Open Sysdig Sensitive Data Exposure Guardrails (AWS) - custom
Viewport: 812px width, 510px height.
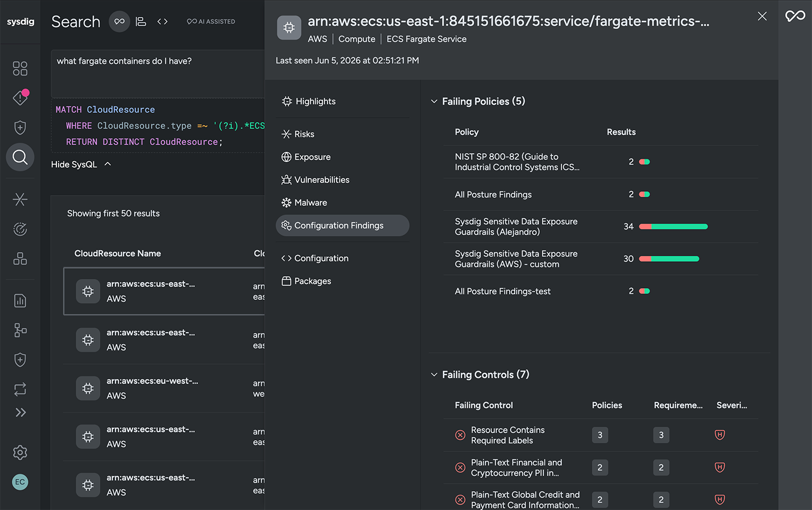click(601, 258)
